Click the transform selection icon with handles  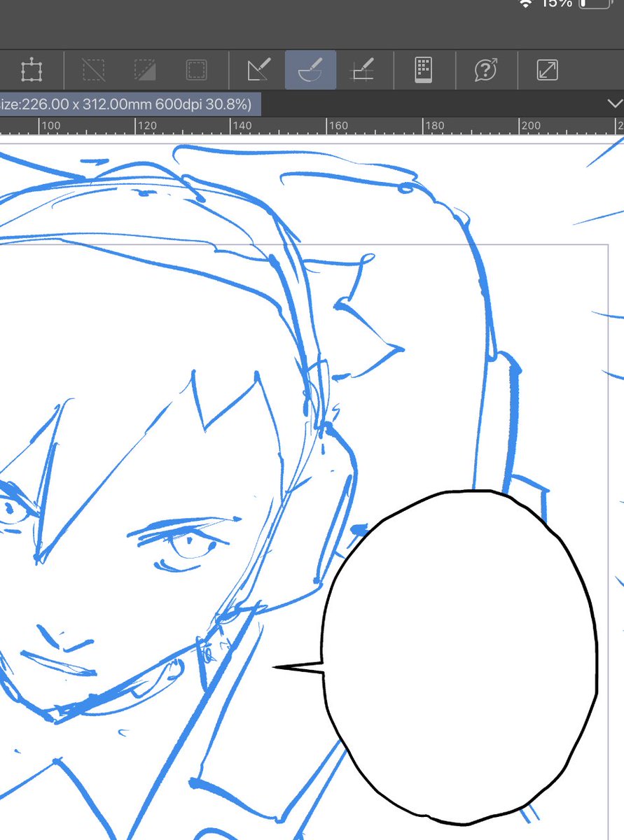pos(31,70)
